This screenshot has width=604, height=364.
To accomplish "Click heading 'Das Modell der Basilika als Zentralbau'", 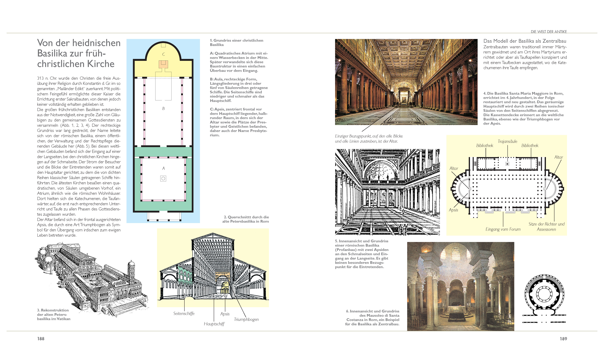I will [525, 41].
